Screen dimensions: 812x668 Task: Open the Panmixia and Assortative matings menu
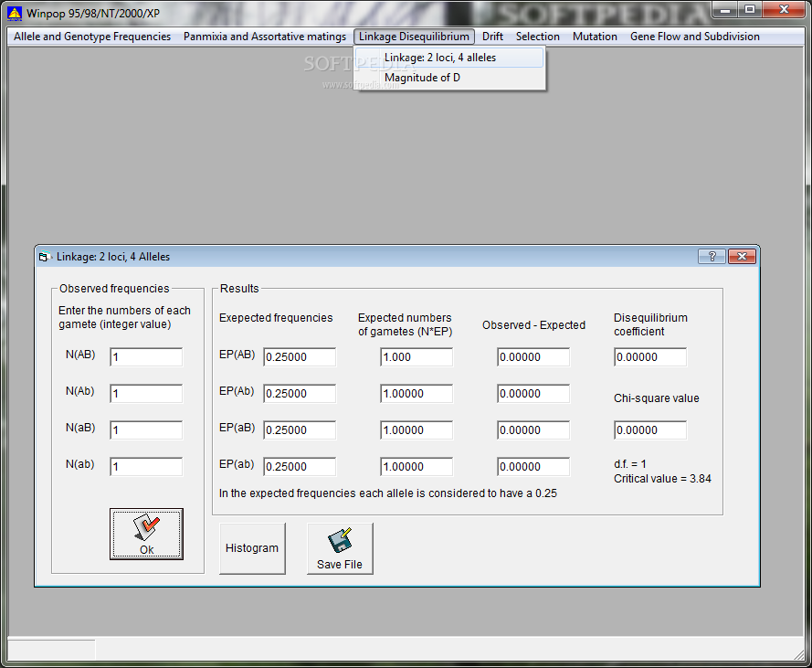tap(265, 37)
